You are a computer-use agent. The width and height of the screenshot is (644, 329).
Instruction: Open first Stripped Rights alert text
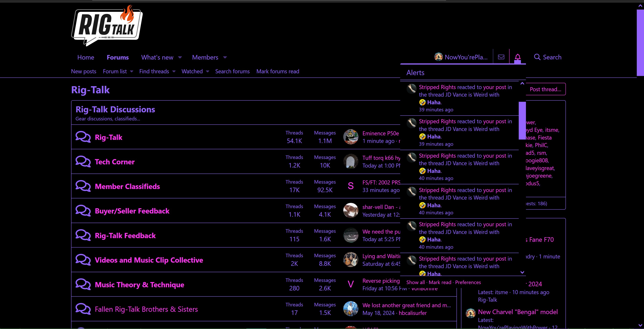tap(465, 95)
